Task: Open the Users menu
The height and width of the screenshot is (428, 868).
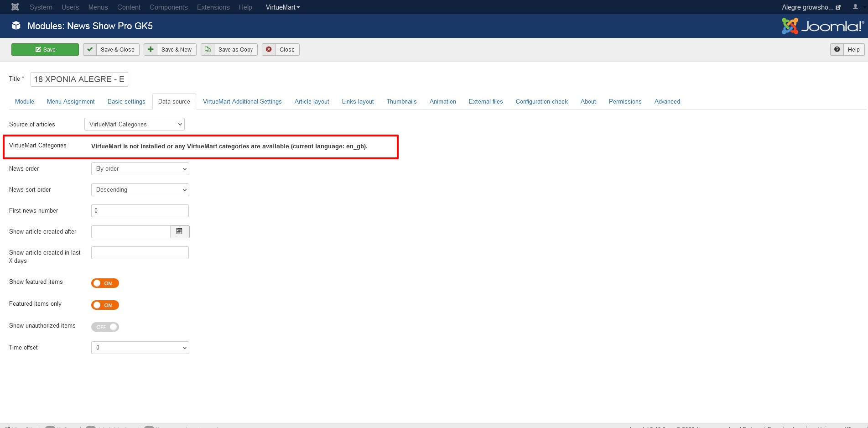Action: pos(70,7)
